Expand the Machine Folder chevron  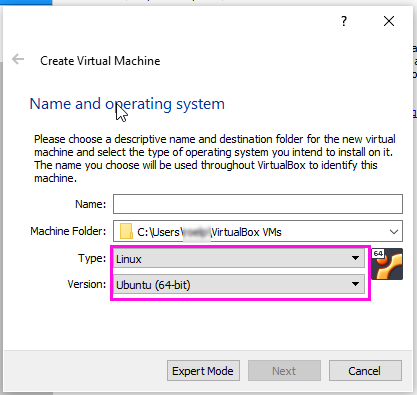click(x=394, y=231)
